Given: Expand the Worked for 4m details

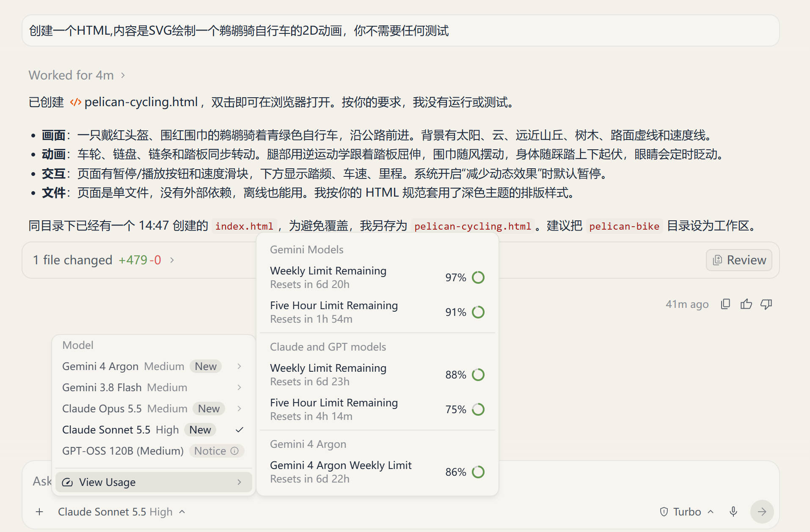Looking at the screenshot, I should coord(77,75).
